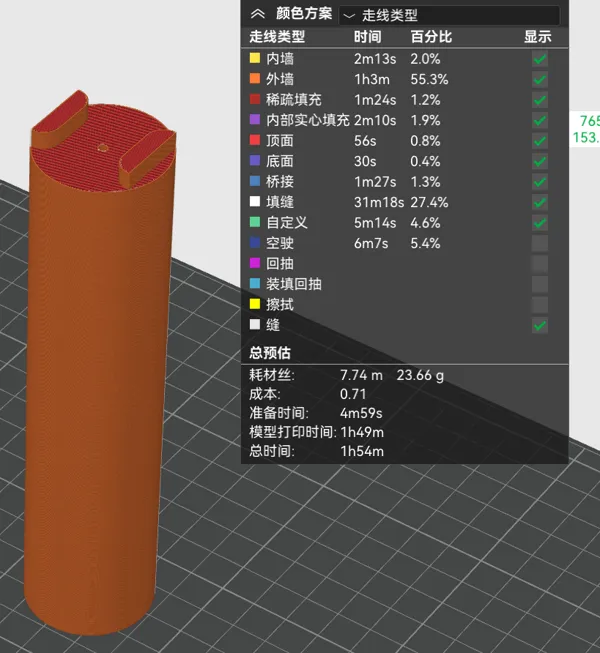Click the 27.4% percentage for 填缝

[x=429, y=202]
